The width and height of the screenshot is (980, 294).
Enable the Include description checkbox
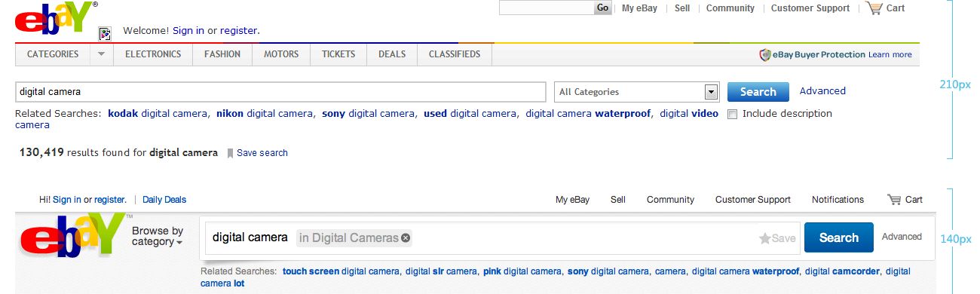(732, 114)
